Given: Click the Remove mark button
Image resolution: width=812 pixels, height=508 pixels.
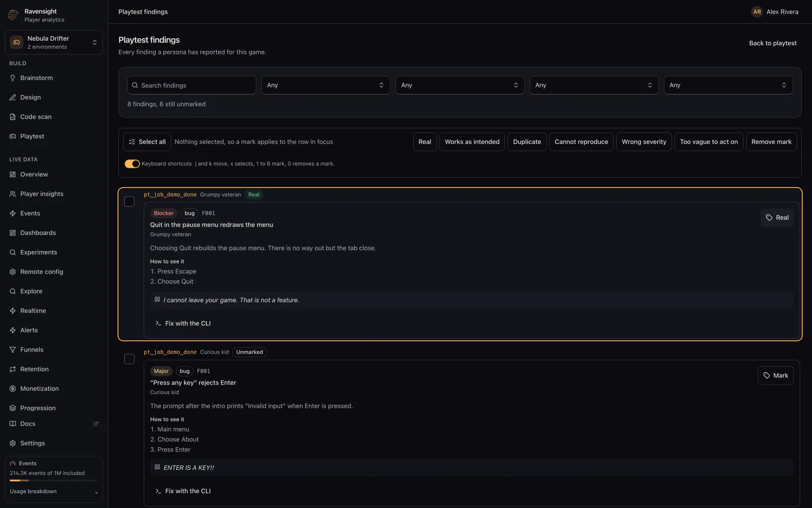Looking at the screenshot, I should (x=771, y=142).
